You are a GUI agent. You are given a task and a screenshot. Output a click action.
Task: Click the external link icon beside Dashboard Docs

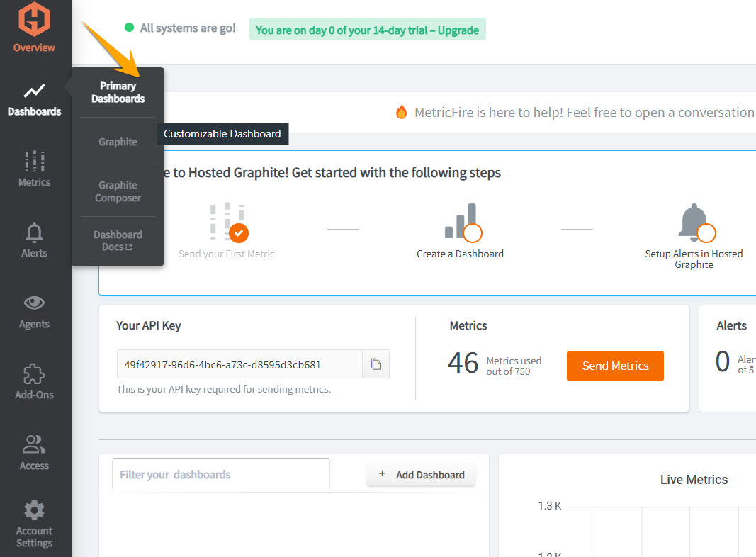(x=129, y=247)
